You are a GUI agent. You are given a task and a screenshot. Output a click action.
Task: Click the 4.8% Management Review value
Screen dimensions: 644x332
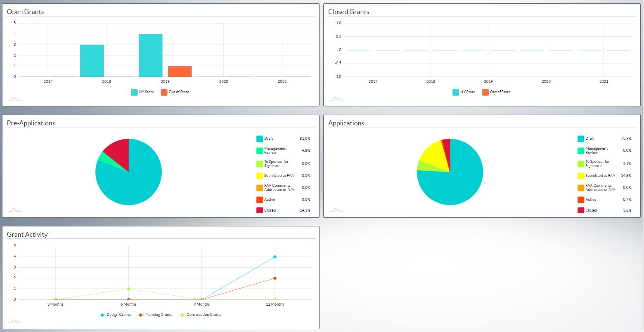pos(306,151)
